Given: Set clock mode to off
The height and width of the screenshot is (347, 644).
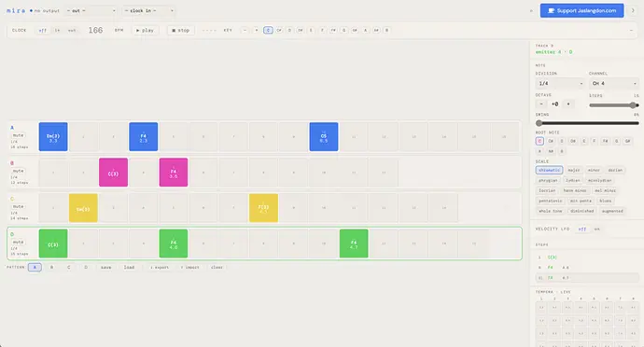Looking at the screenshot, I should click(x=42, y=31).
